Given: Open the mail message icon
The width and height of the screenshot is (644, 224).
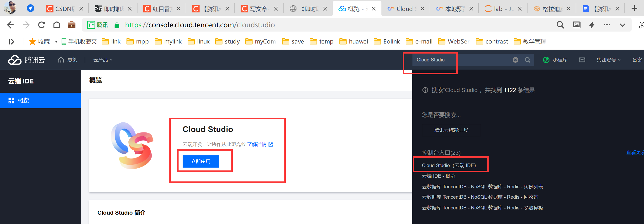Looking at the screenshot, I should pyautogui.click(x=582, y=60).
